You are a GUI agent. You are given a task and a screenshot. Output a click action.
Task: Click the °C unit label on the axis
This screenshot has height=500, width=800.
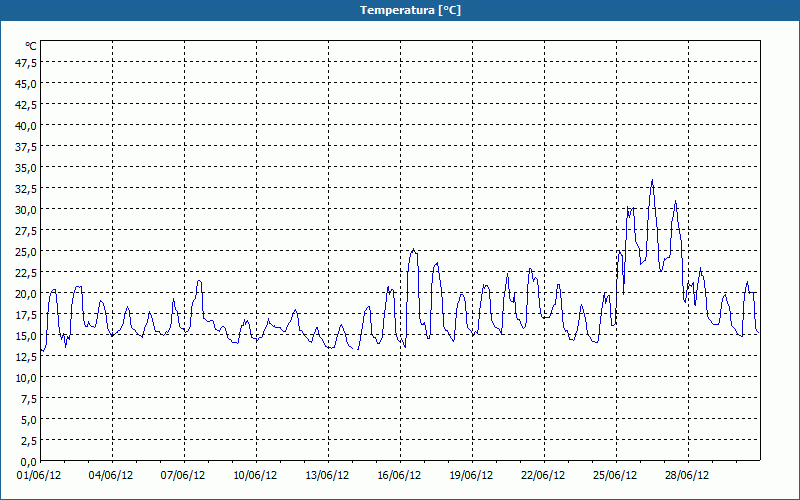point(31,46)
